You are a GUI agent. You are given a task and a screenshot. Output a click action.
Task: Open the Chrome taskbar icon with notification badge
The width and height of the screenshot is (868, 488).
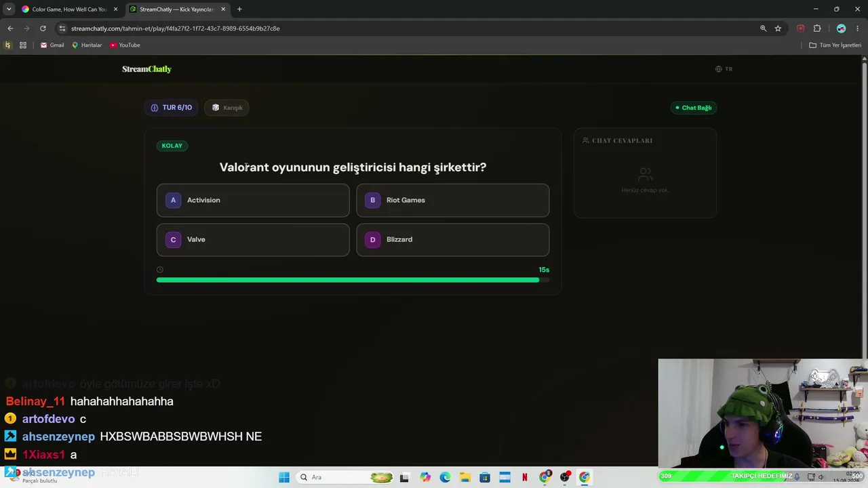[x=545, y=477]
